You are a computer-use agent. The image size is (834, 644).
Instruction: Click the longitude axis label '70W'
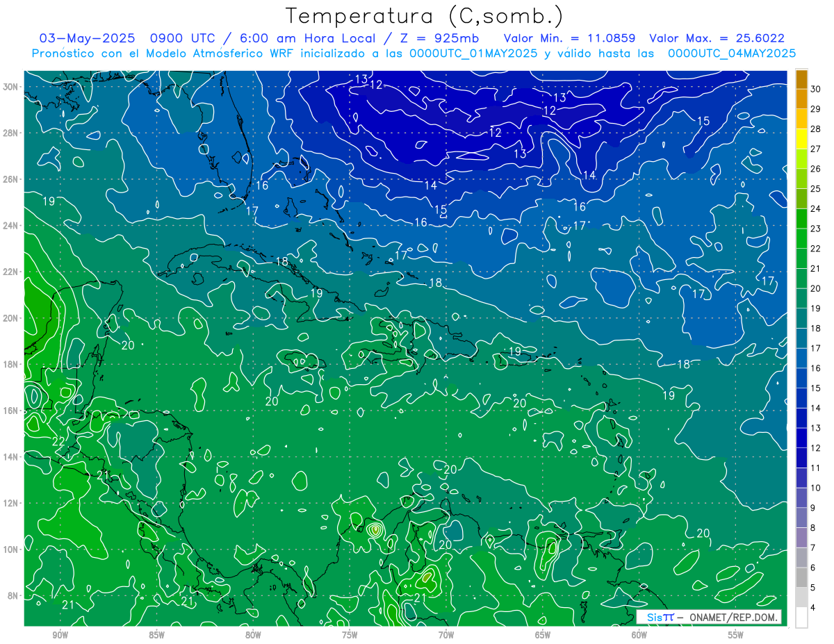446,635
